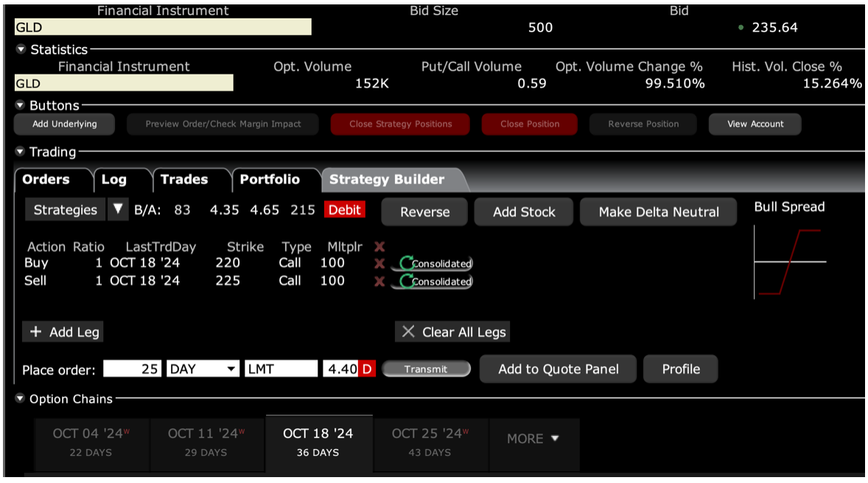Open the Strategies dropdown arrow
The width and height of the screenshot is (868, 483).
pyautogui.click(x=118, y=210)
